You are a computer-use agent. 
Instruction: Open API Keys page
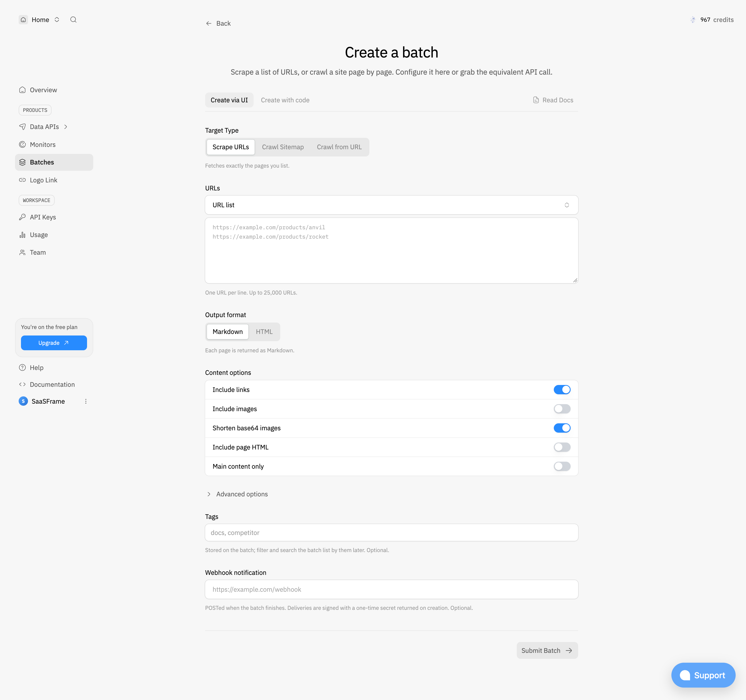point(54,217)
